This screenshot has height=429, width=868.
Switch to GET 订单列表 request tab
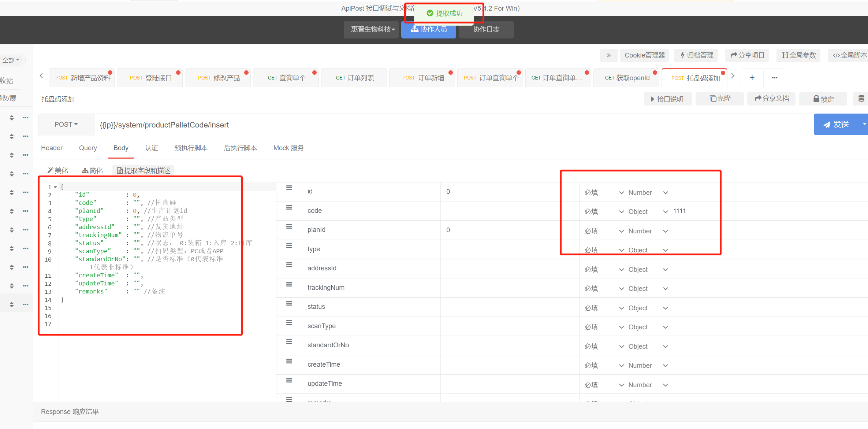coord(354,78)
